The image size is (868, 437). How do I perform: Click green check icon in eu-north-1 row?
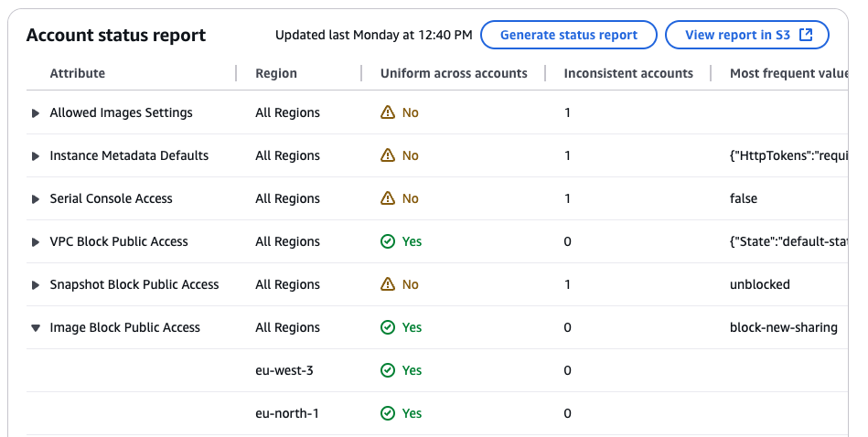point(388,413)
